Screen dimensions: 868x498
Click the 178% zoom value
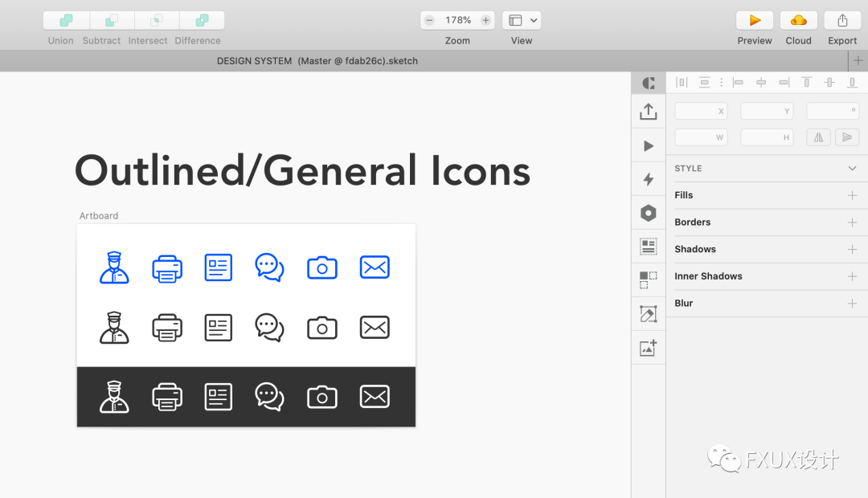point(458,20)
